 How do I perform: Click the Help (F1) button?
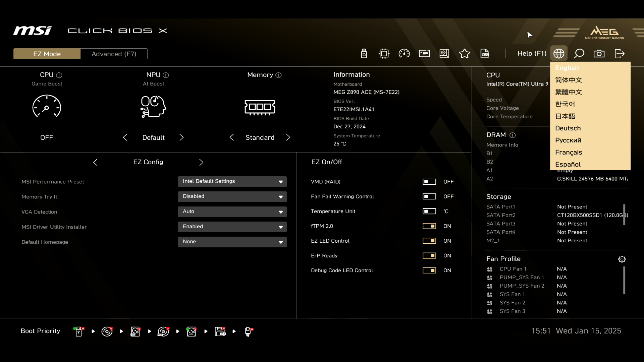pos(532,54)
